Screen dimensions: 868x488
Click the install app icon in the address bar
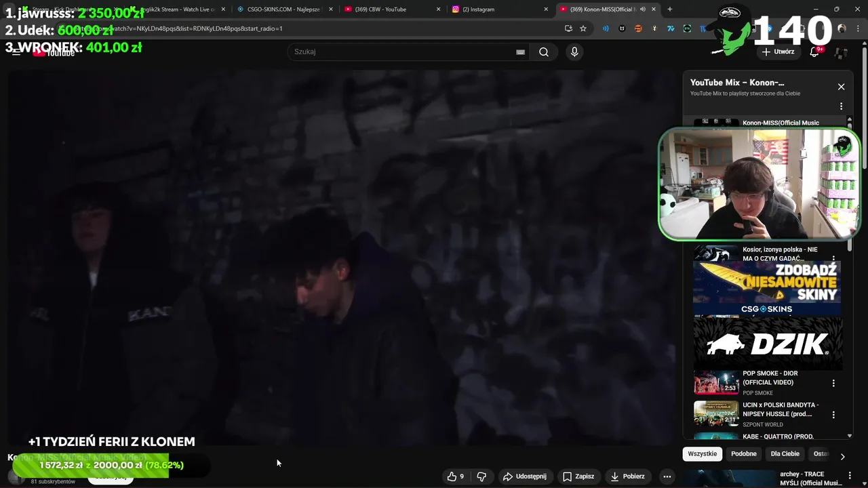568,28
